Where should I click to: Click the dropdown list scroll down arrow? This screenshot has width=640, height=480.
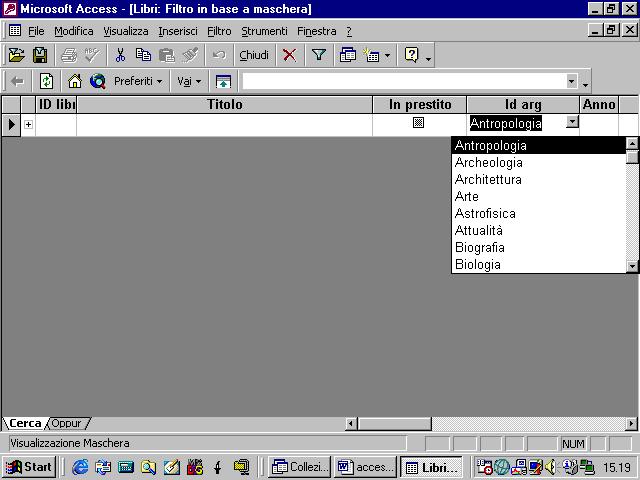(632, 267)
